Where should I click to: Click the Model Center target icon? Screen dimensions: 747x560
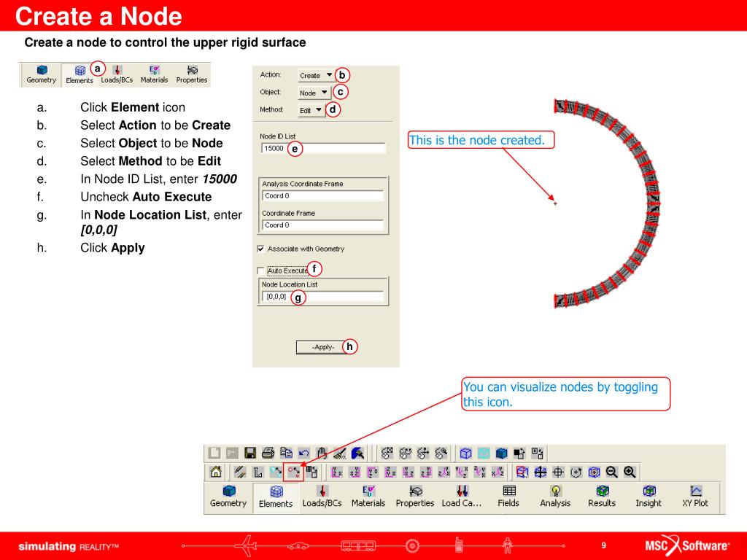(x=594, y=472)
